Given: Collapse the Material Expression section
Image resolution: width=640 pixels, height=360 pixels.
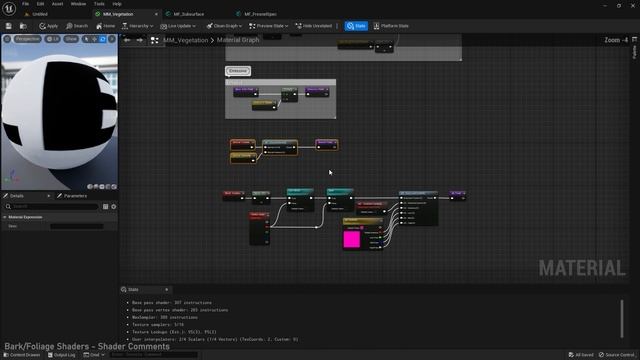Looking at the screenshot, I should pos(5,218).
